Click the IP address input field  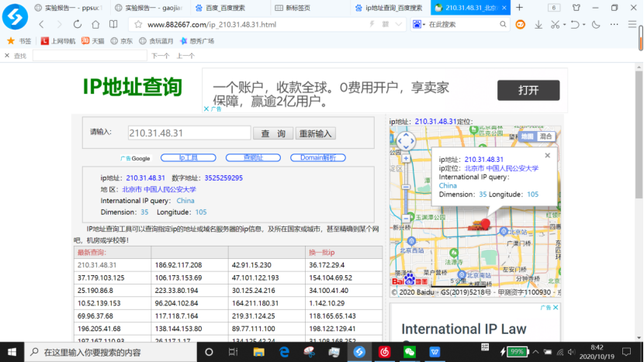[189, 133]
